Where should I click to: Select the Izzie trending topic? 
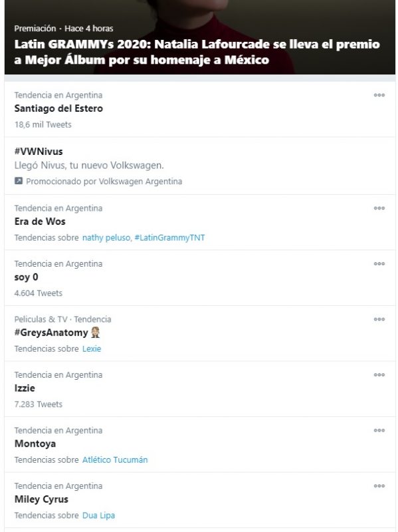[x=200, y=389]
